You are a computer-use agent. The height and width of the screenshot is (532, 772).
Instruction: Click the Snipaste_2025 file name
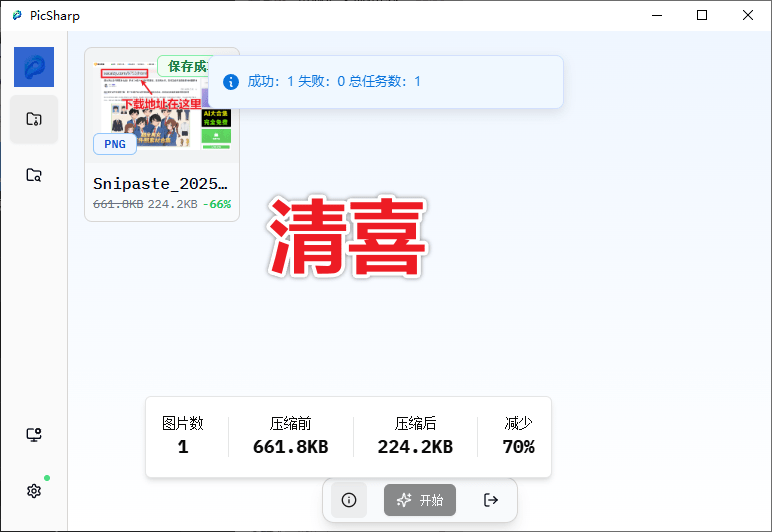(x=160, y=184)
